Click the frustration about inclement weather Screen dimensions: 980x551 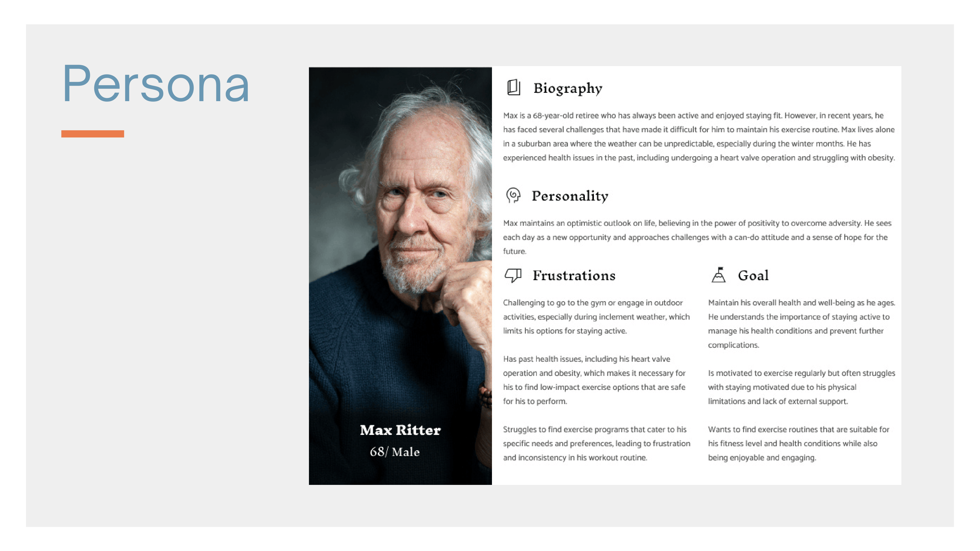click(596, 317)
